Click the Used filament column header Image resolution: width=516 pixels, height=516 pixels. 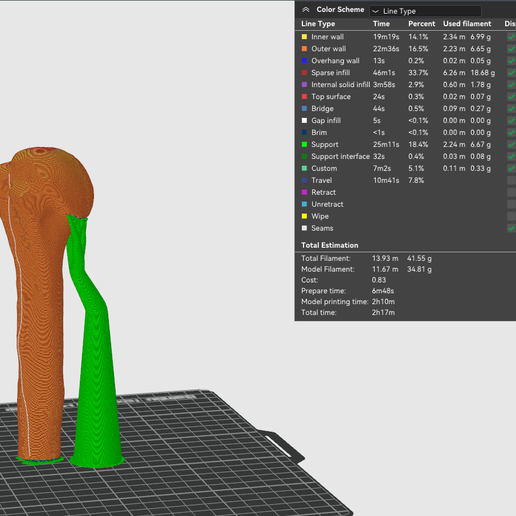pos(467,24)
